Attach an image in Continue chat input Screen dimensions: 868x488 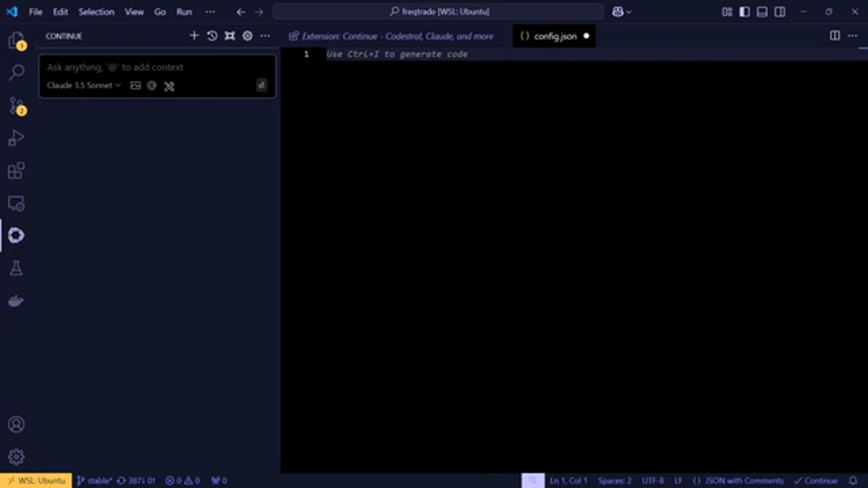(136, 85)
